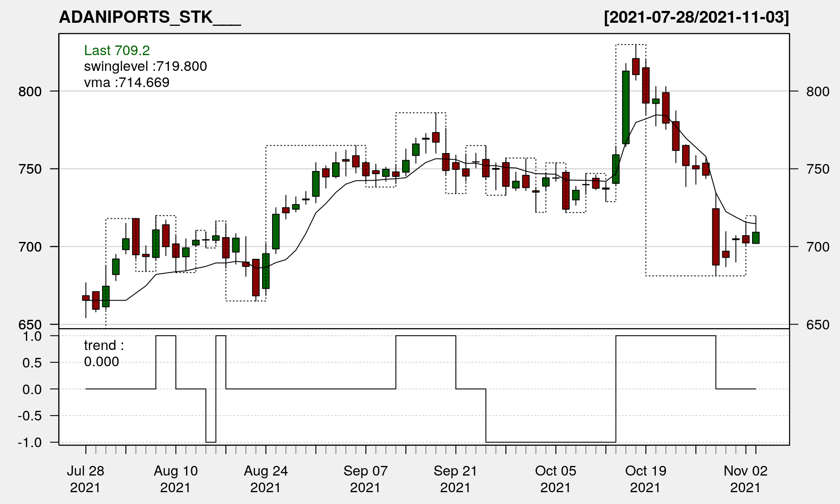Click the last green candle on Nov 03
This screenshot has height=504, width=840.
click(756, 238)
